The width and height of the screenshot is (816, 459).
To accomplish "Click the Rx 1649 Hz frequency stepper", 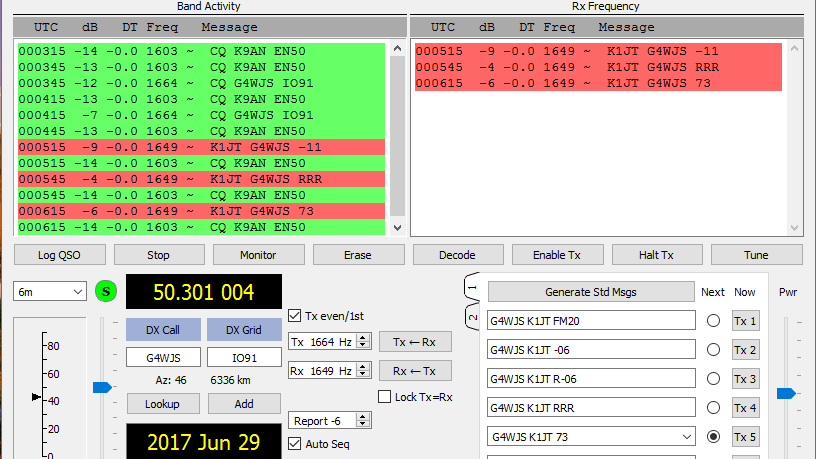I will click(x=363, y=371).
